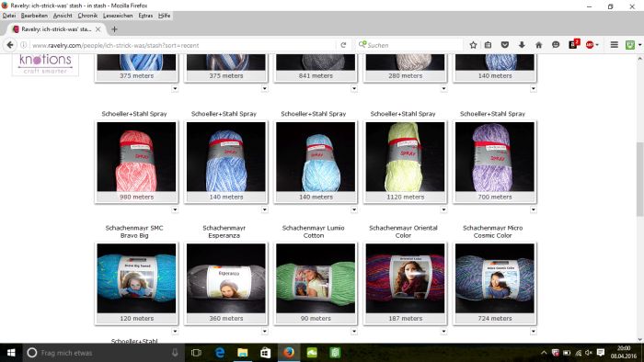Open the Windows Start menu
Screen dimensions: 644x362
(x=11, y=353)
